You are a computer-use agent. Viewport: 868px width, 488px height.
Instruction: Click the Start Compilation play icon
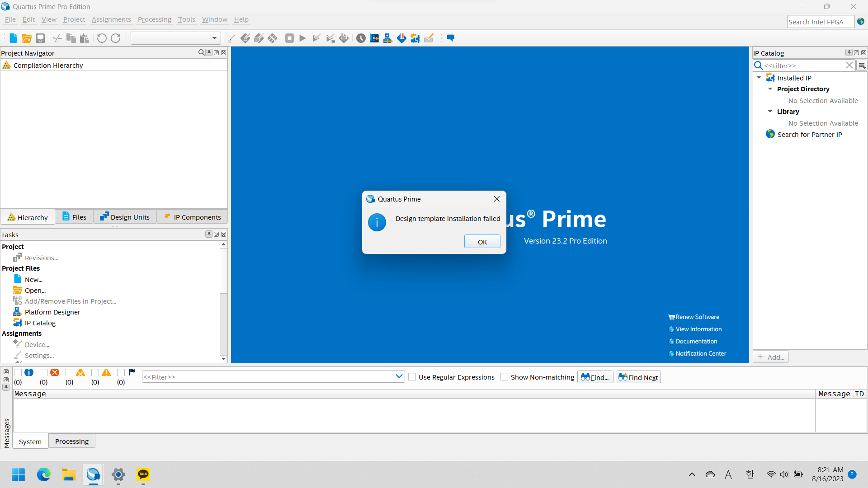pyautogui.click(x=303, y=38)
